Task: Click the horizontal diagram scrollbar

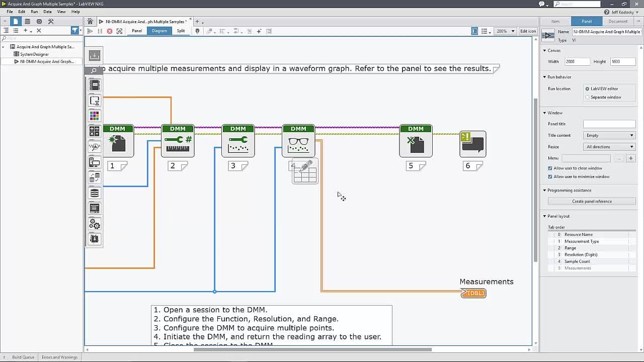Action: point(312,349)
